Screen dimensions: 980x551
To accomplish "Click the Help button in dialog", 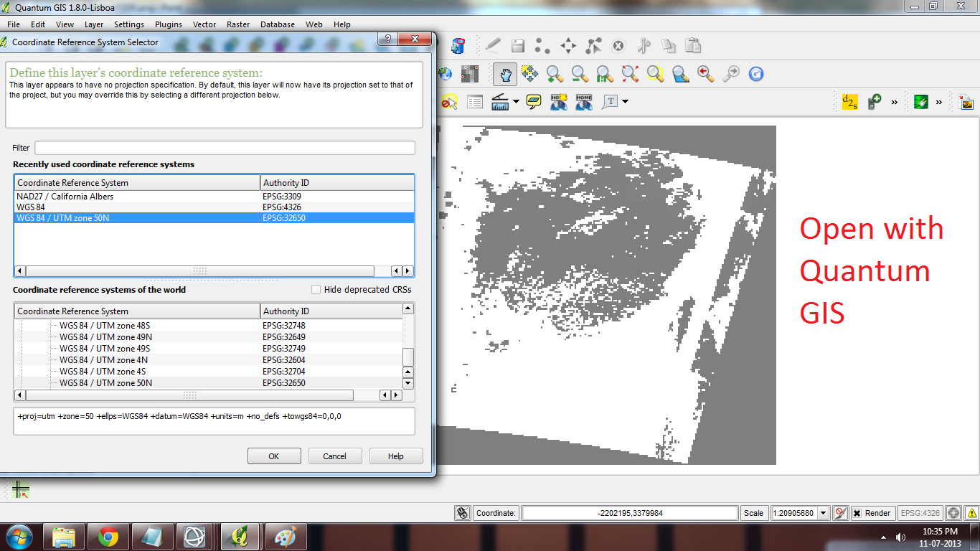I will click(396, 456).
